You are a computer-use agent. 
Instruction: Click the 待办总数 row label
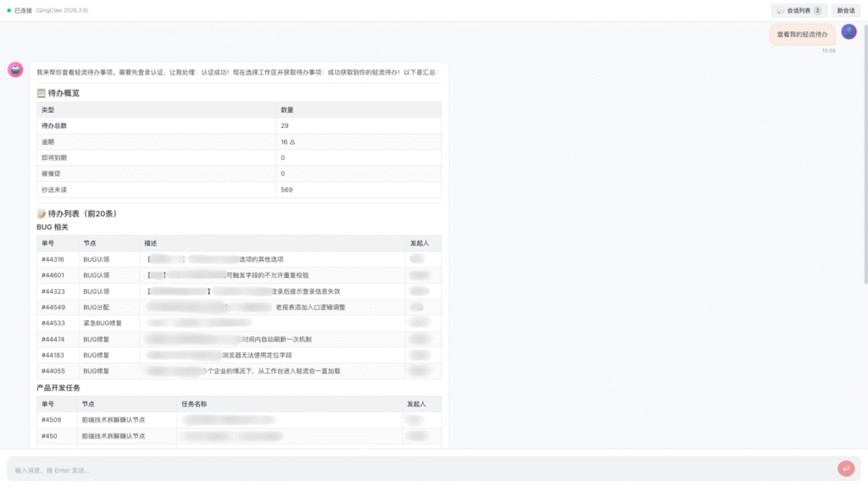54,125
